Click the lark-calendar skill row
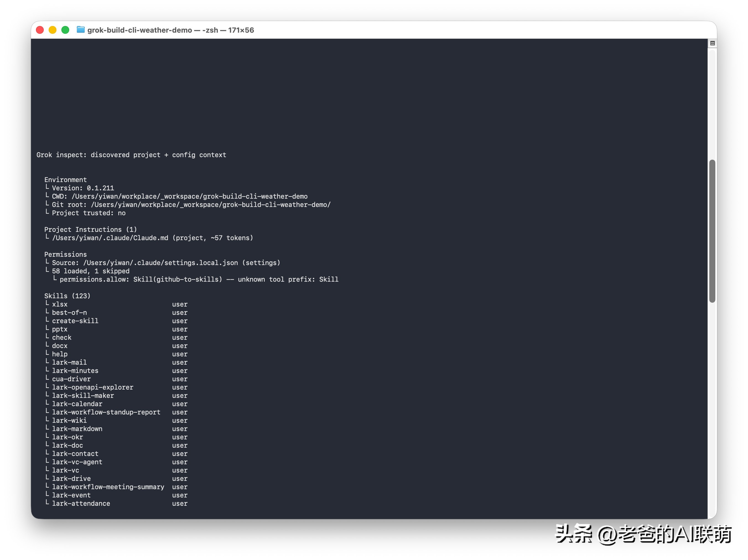748x560 pixels. tap(116, 404)
